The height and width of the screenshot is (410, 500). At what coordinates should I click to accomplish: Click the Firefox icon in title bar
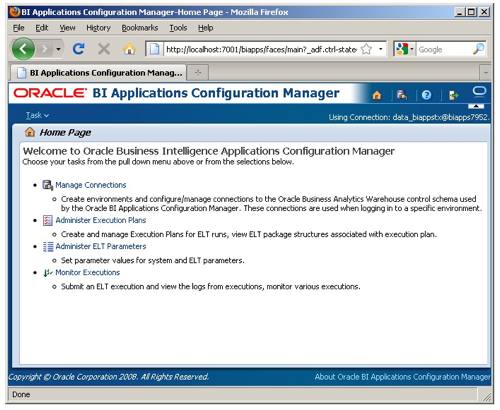15,12
